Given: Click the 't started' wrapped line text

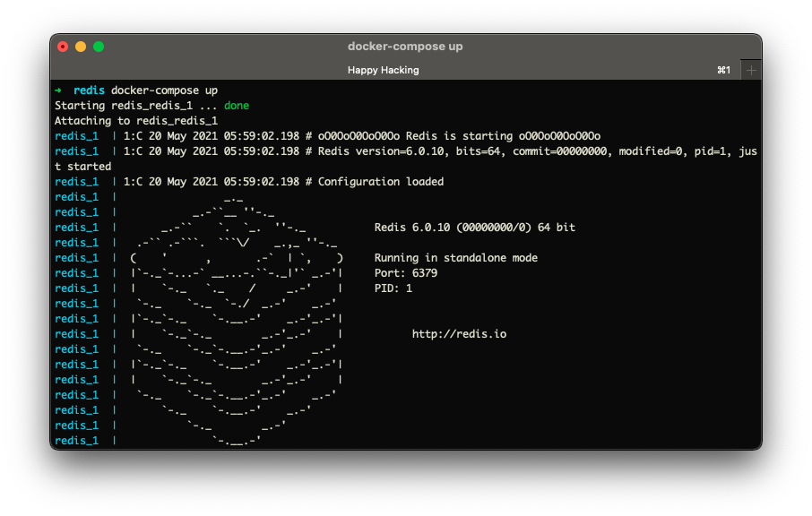Looking at the screenshot, I should [x=82, y=166].
